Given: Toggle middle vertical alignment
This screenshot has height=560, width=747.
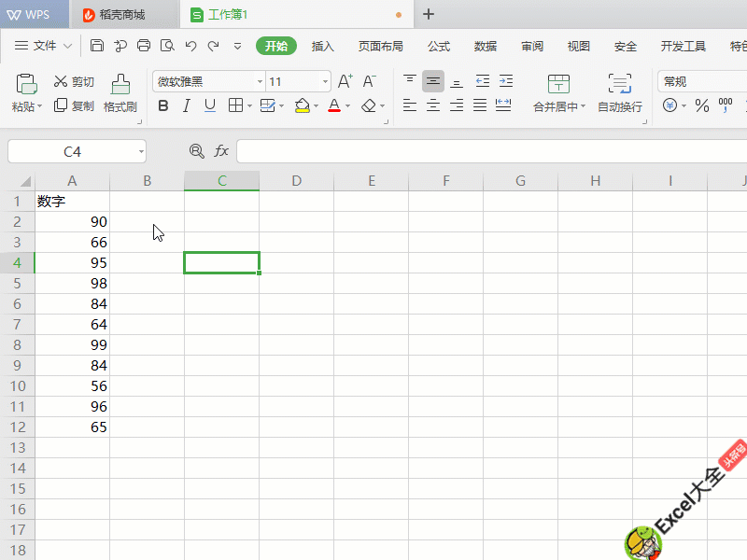Looking at the screenshot, I should pos(433,81).
